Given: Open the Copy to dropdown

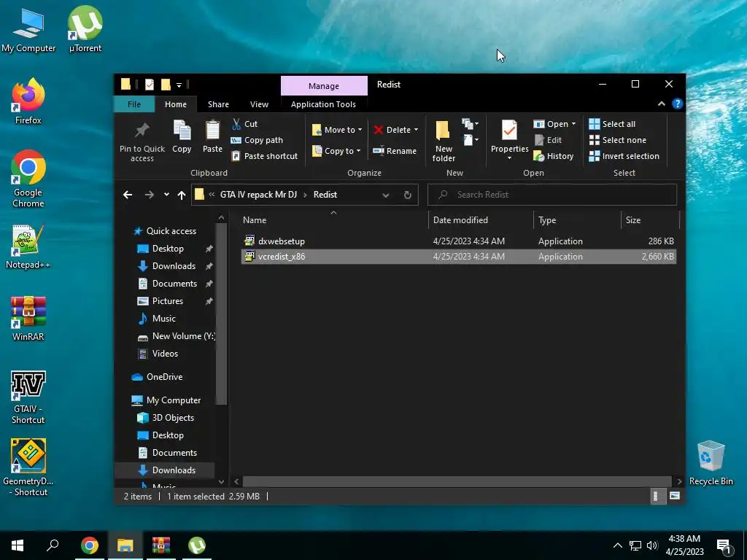Looking at the screenshot, I should [x=336, y=151].
